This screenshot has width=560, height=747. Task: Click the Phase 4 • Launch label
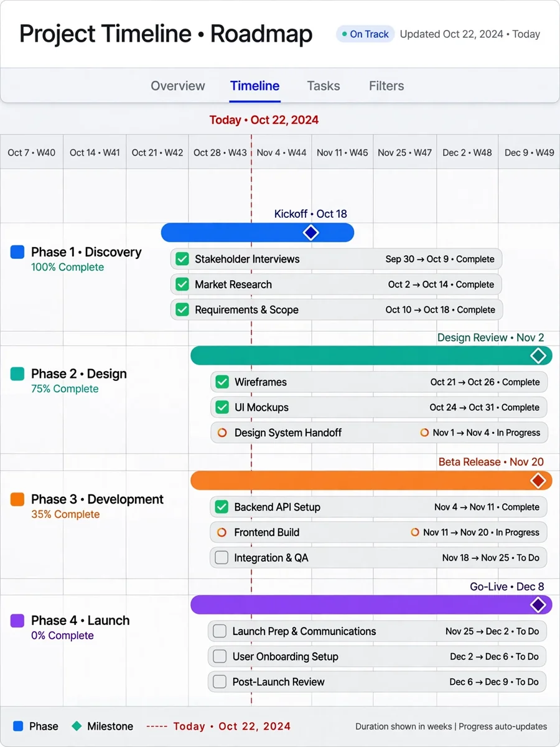tap(81, 621)
